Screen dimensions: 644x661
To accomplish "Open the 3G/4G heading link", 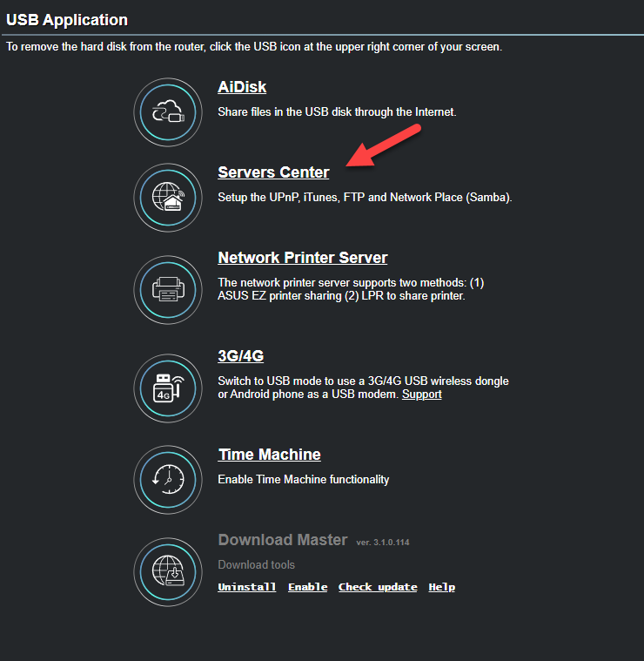I will point(240,355).
